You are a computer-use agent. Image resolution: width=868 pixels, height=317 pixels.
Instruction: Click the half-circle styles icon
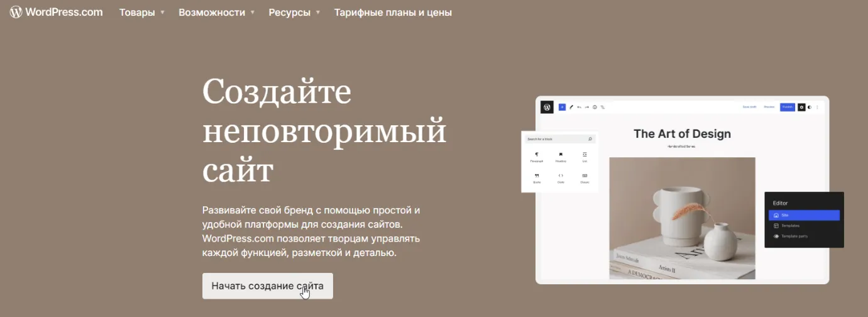coord(810,108)
